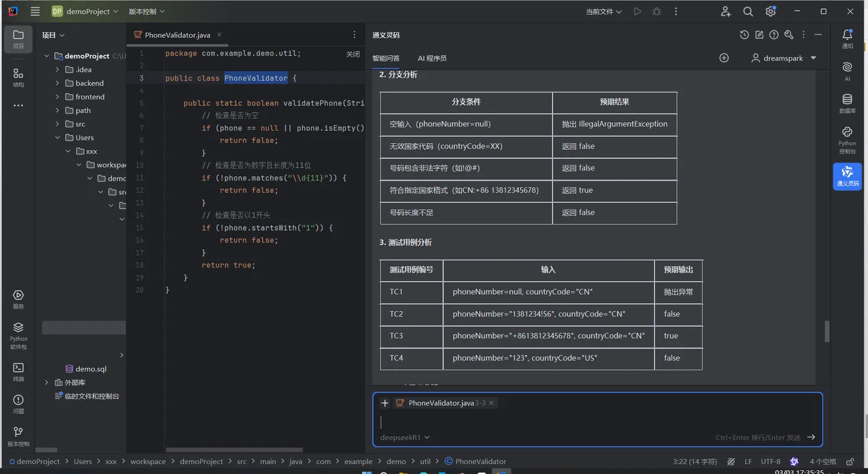The image size is (868, 474).
Task: Change the deepseekR1 model selection
Action: click(405, 437)
